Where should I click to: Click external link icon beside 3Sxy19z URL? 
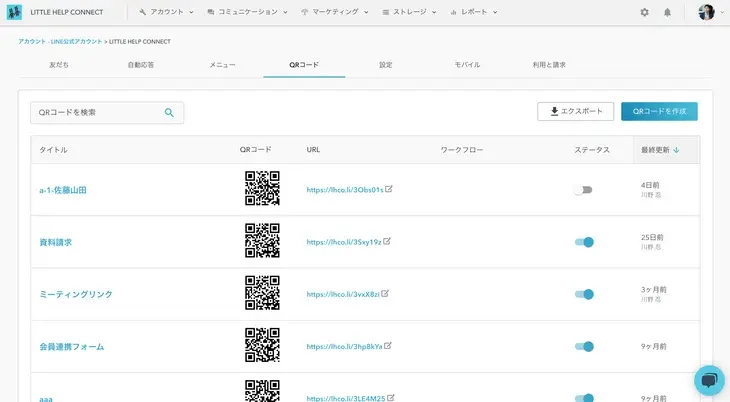click(387, 241)
